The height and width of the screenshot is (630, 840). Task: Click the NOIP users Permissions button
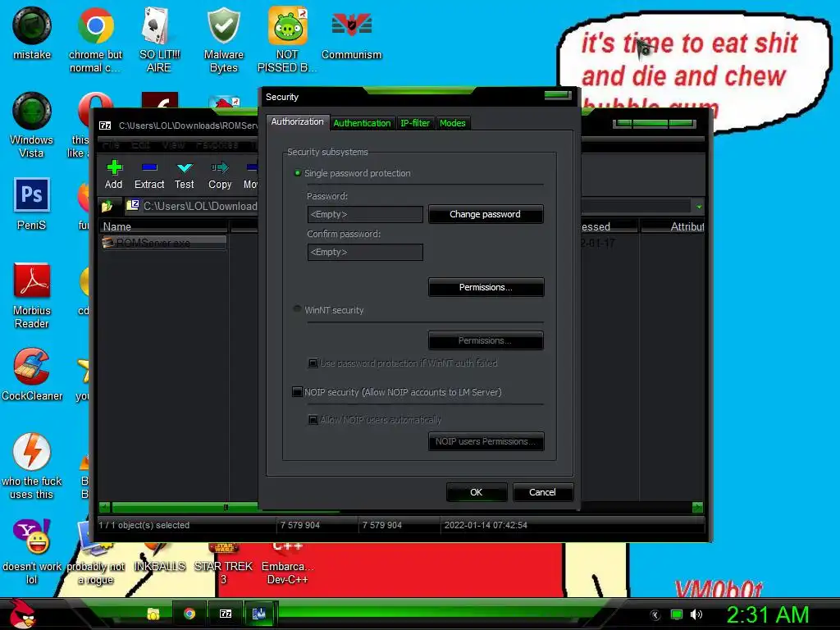click(486, 441)
